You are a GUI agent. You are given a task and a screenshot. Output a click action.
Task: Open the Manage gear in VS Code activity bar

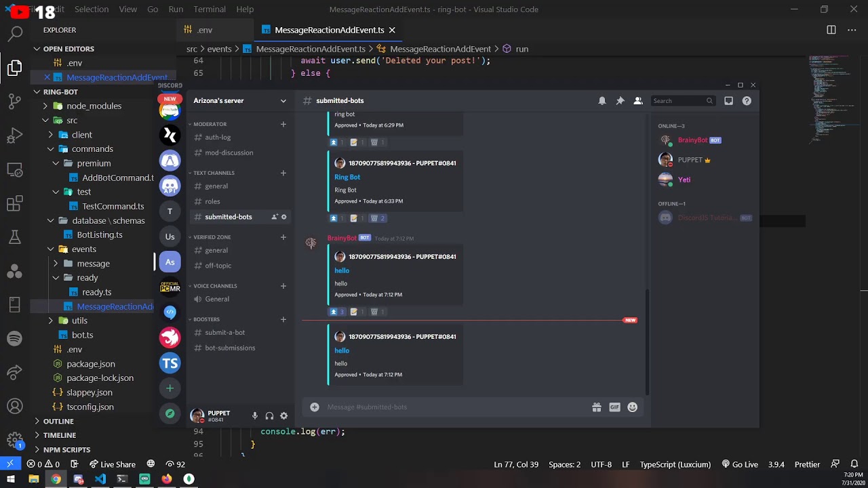click(15, 439)
